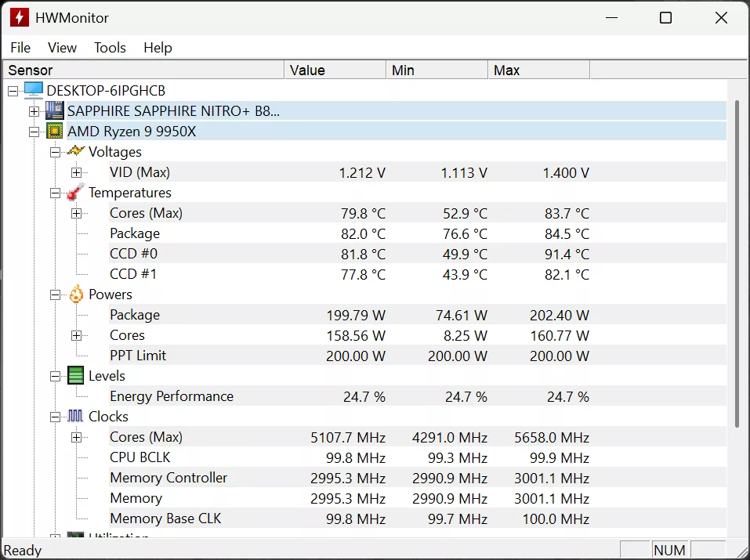Open the File menu
The width and height of the screenshot is (750, 560).
click(20, 47)
